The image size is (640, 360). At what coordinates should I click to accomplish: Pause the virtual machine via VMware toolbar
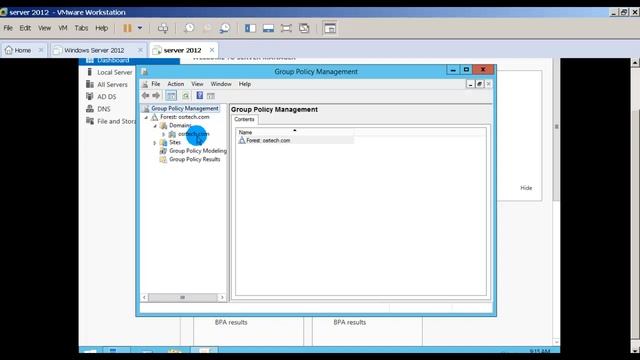pyautogui.click(x=127, y=28)
